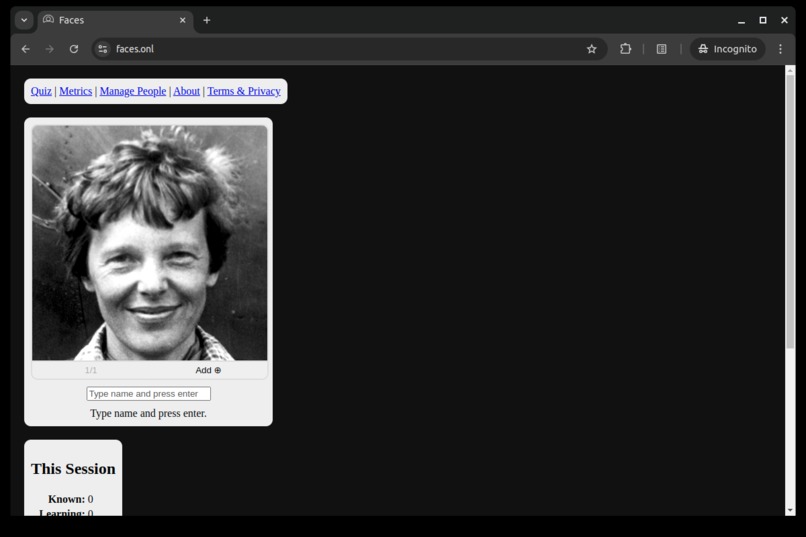This screenshot has width=806, height=537.
Task: Open the Quiz link
Action: [x=41, y=91]
